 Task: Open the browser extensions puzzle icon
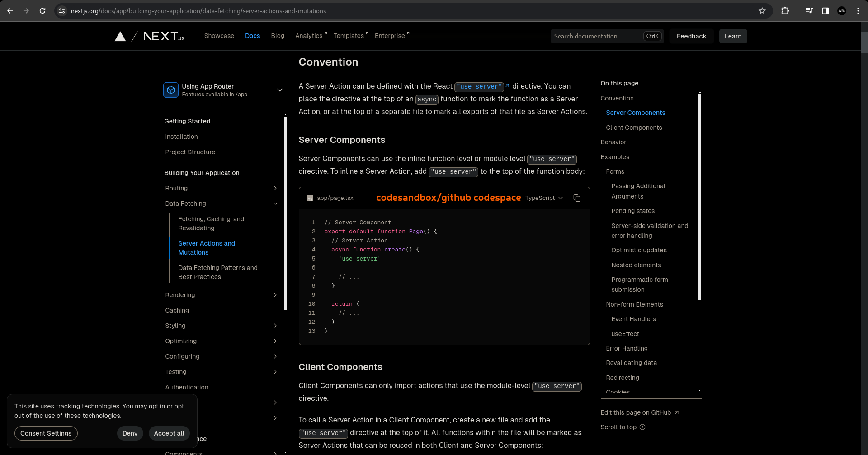pyautogui.click(x=785, y=11)
